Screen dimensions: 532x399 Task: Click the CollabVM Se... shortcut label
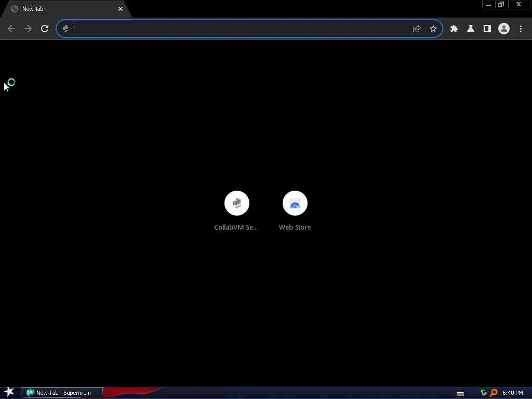(x=236, y=228)
